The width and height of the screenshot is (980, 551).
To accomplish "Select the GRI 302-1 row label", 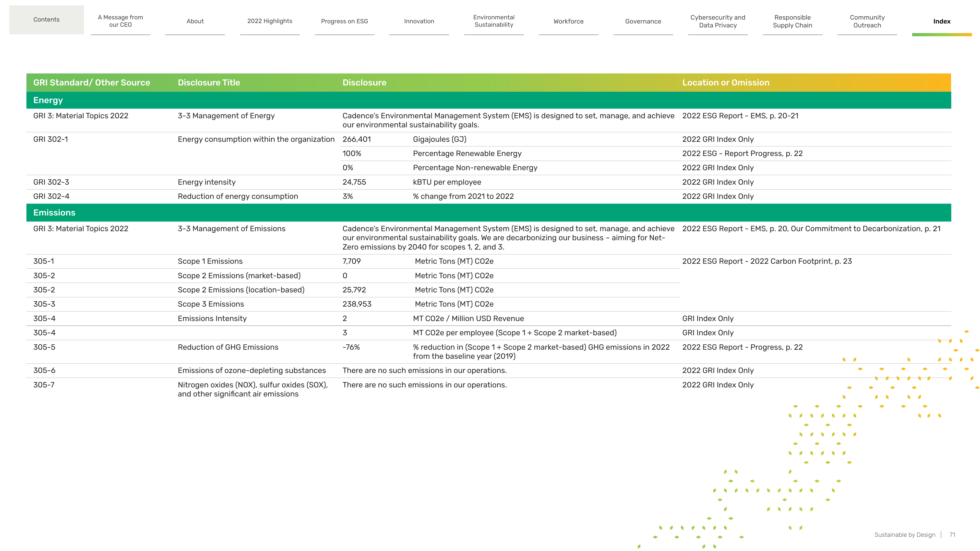I will tap(51, 139).
